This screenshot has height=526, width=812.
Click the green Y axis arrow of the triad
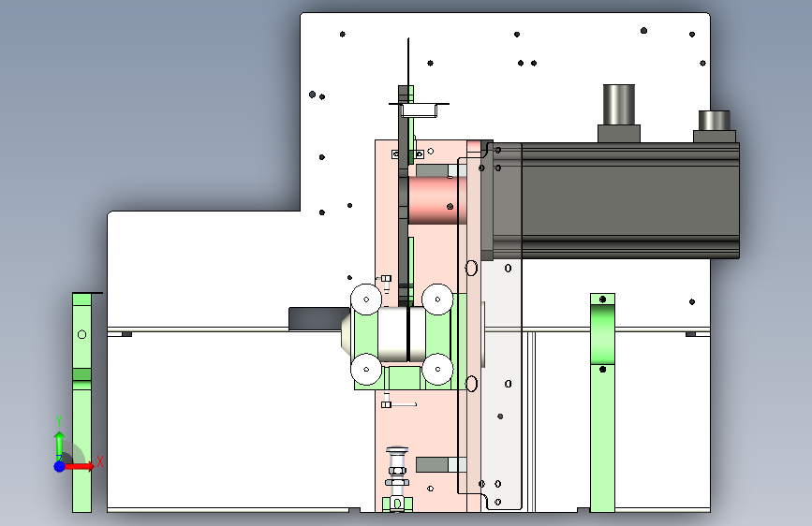(x=59, y=445)
